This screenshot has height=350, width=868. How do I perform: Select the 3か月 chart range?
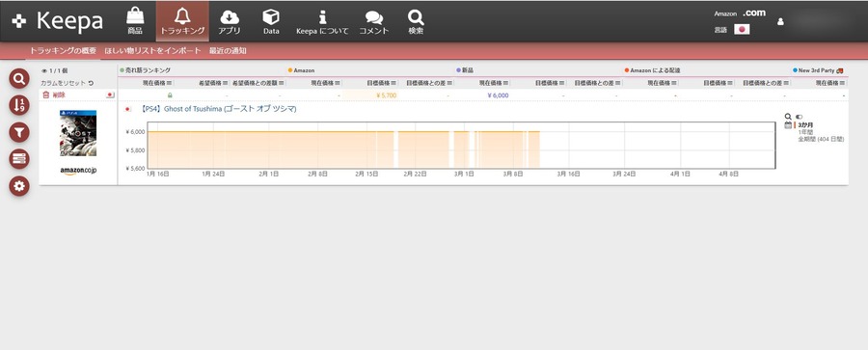coord(805,125)
